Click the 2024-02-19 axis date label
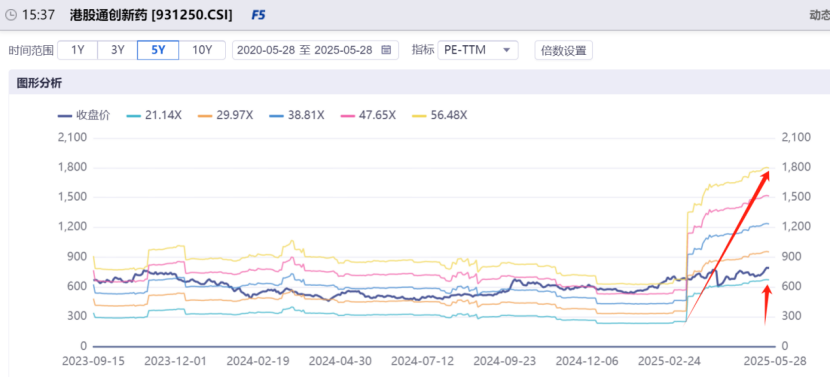The image size is (831, 378). pyautogui.click(x=258, y=361)
